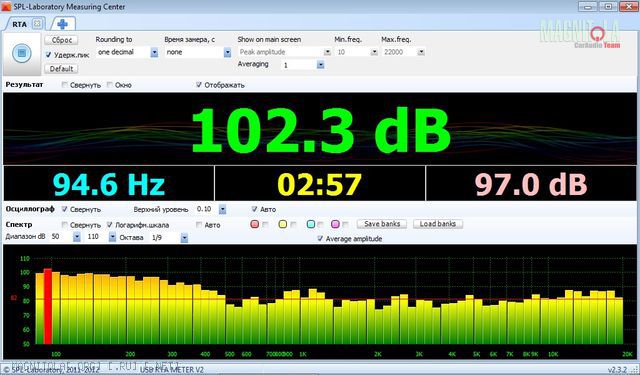
Task: Switch to the RTA tab
Action: point(20,24)
